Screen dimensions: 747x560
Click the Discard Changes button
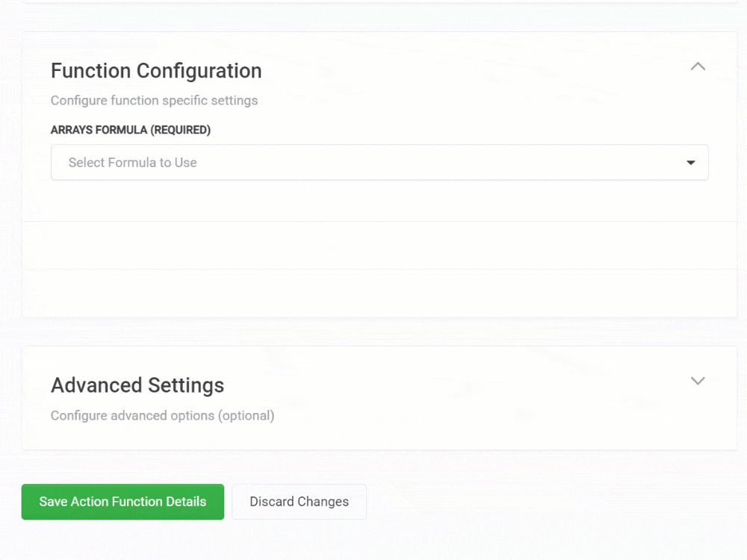(299, 502)
